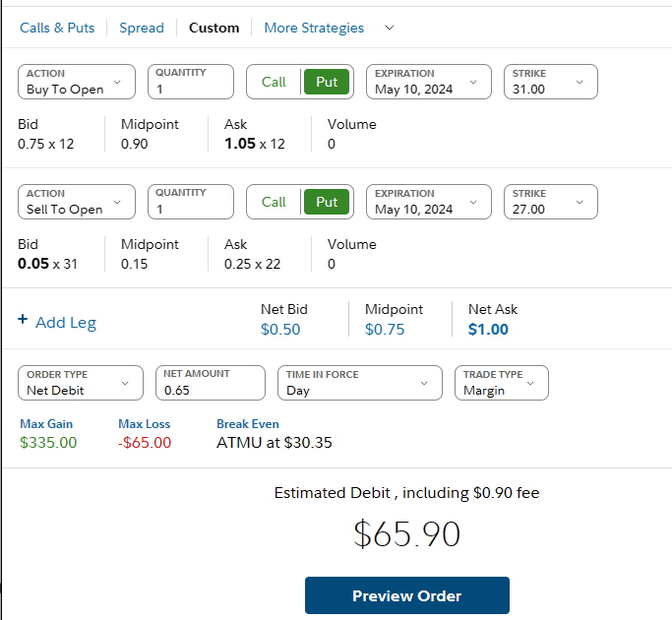Select the Net Bid price $0.50
Image resolution: width=672 pixels, height=620 pixels.
280,330
